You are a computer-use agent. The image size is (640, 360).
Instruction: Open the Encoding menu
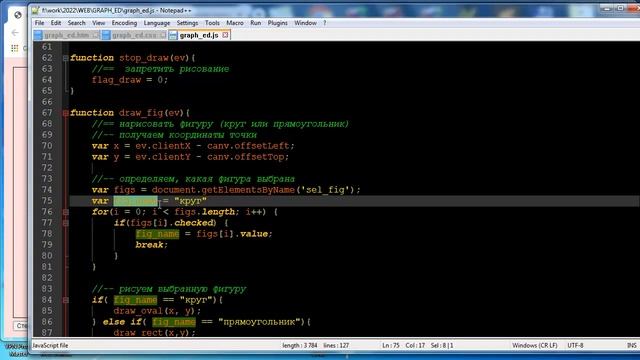pos(124,23)
